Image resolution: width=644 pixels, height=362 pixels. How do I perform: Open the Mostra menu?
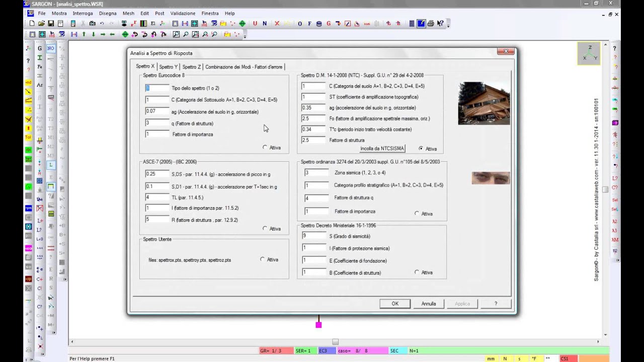(59, 14)
